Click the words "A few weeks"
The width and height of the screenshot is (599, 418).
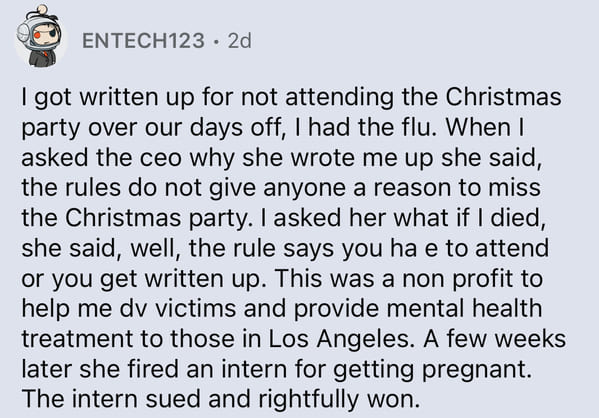pyautogui.click(x=495, y=339)
